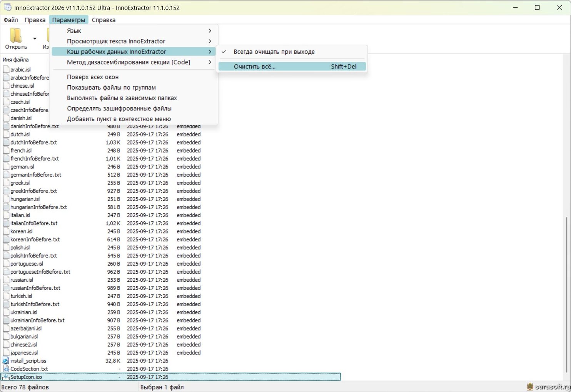The width and height of the screenshot is (571, 392).
Task: Click the CodeSection.txt file icon
Action: coord(6,369)
